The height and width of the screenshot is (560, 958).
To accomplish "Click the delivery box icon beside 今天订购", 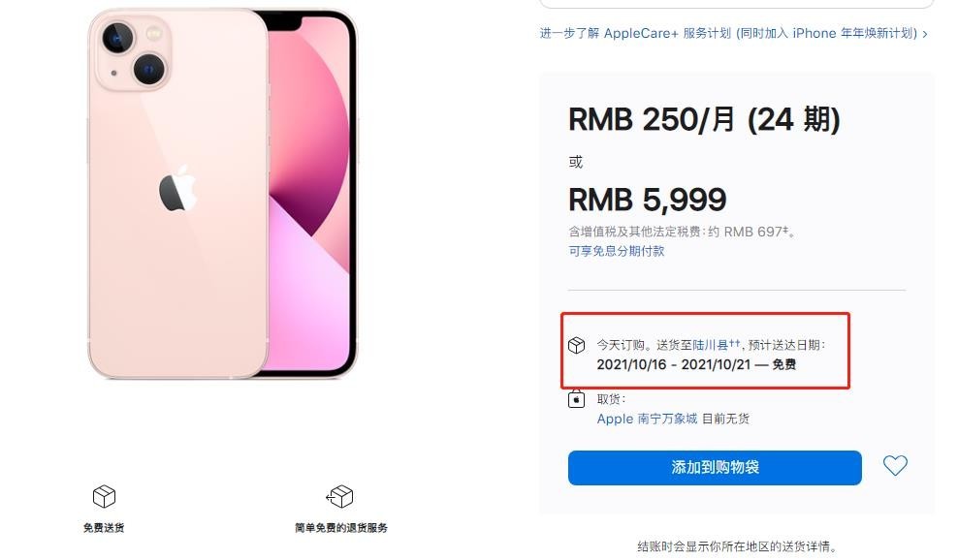I will pyautogui.click(x=576, y=346).
